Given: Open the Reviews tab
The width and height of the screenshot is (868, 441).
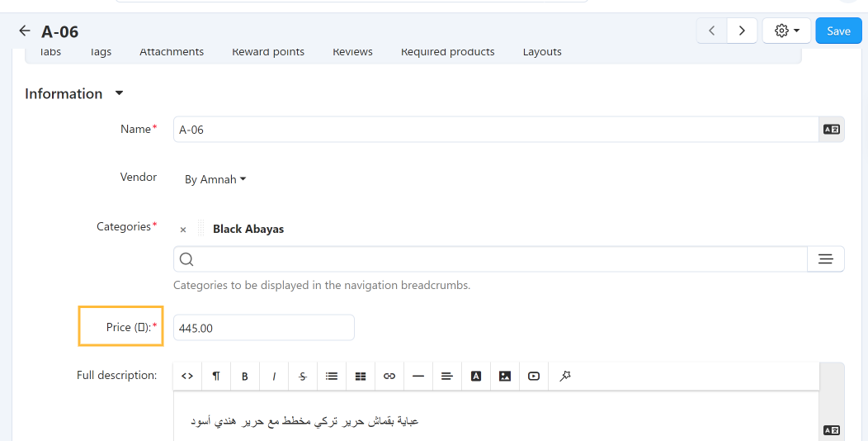Looking at the screenshot, I should [352, 51].
